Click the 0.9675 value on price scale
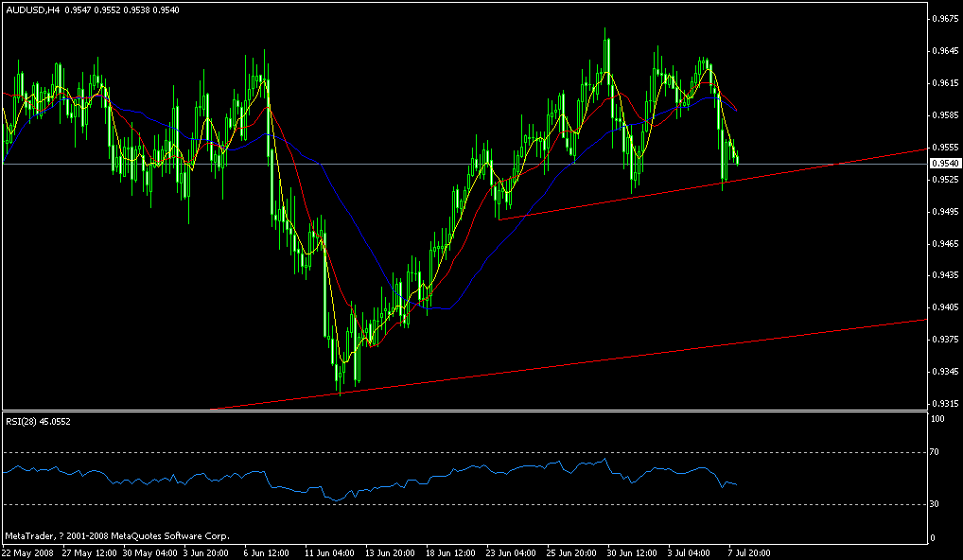Screen dimensions: 963x560 click(x=943, y=17)
